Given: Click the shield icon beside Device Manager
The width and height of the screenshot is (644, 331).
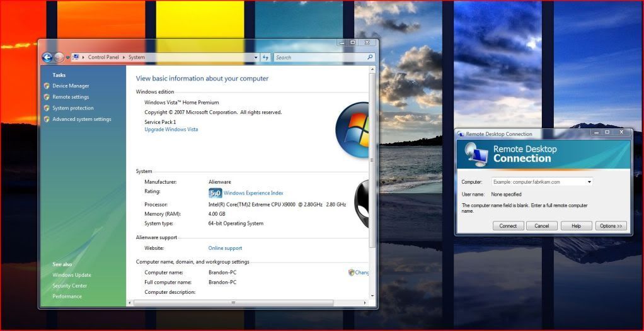Looking at the screenshot, I should tap(47, 86).
